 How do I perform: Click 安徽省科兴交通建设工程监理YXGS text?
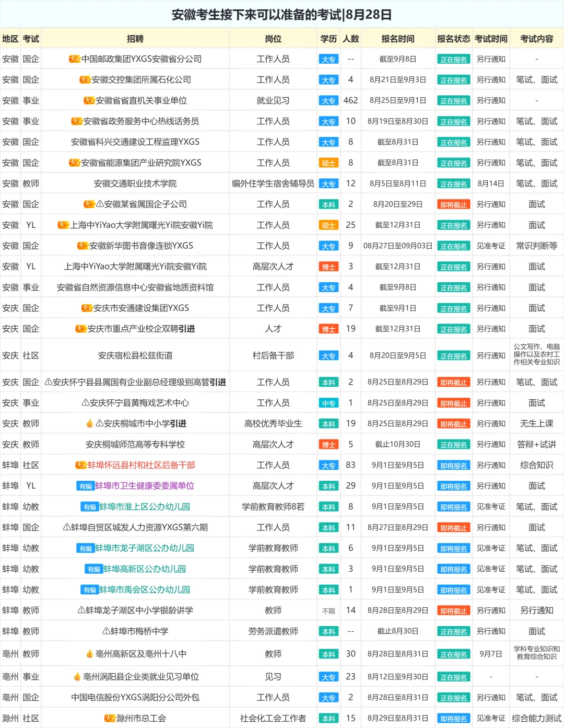point(135,142)
